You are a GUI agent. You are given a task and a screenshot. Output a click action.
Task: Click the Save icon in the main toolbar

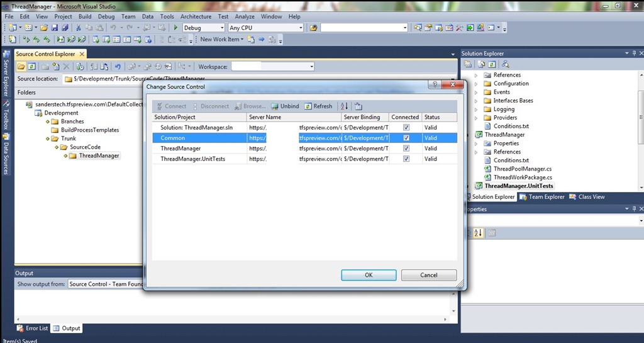[55, 28]
